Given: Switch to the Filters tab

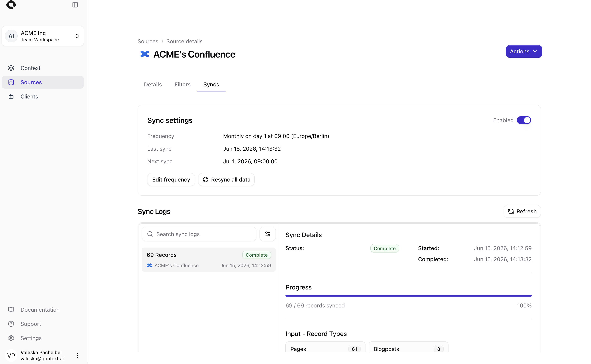Looking at the screenshot, I should (182, 84).
